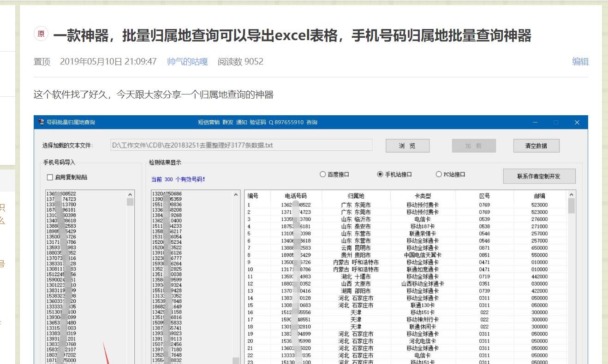Click 中国电信天翼卡 card type cell

coord(423,255)
